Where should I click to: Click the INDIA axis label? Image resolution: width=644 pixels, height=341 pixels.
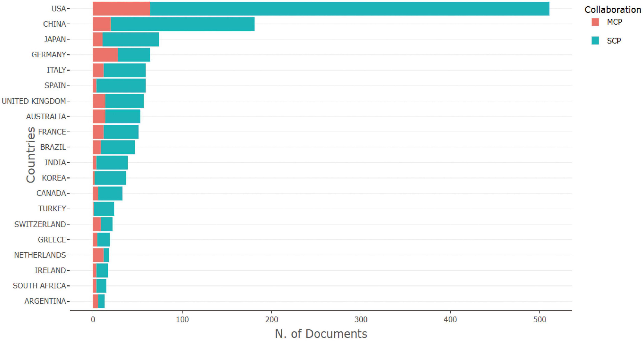56,163
